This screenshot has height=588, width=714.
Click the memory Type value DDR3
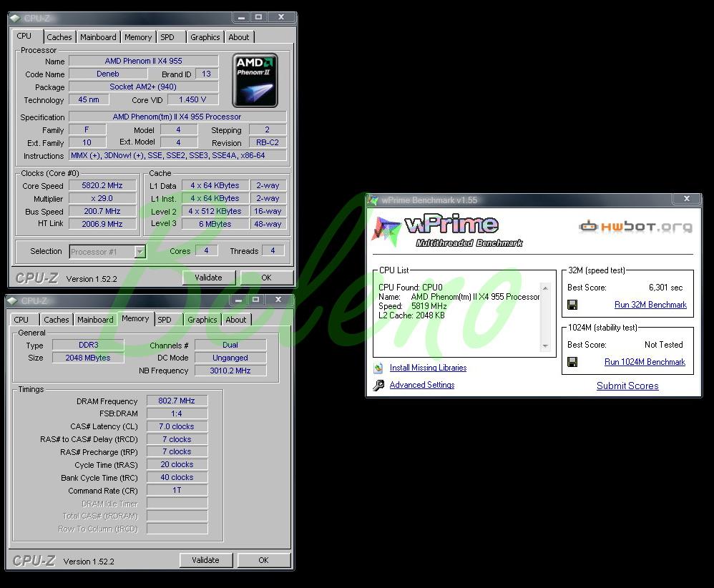[88, 345]
